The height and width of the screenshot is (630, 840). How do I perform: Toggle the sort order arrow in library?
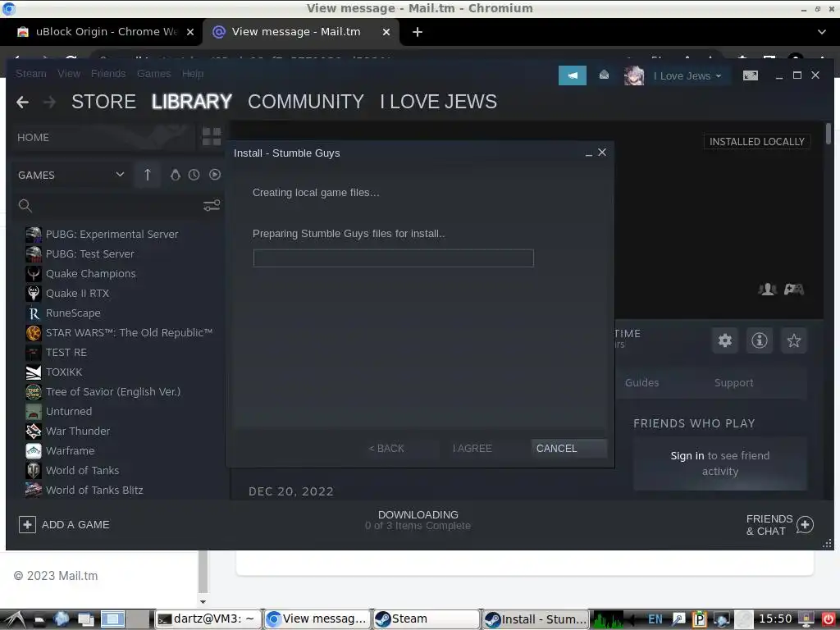coord(148,175)
